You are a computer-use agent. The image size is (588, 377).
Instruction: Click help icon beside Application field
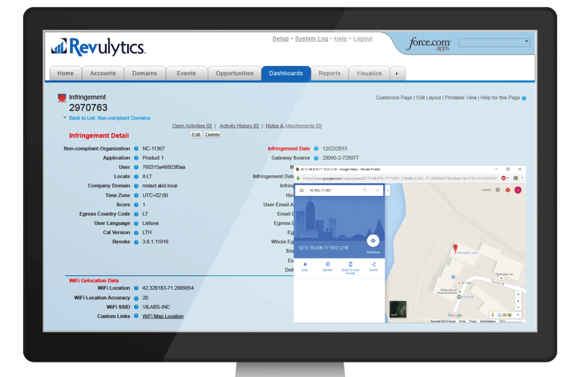click(136, 158)
